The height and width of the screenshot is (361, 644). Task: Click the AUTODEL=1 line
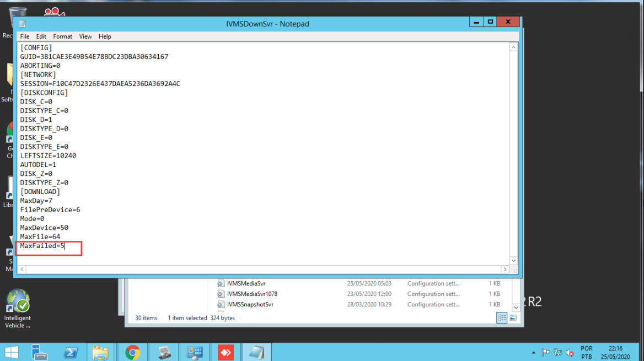pyautogui.click(x=38, y=165)
